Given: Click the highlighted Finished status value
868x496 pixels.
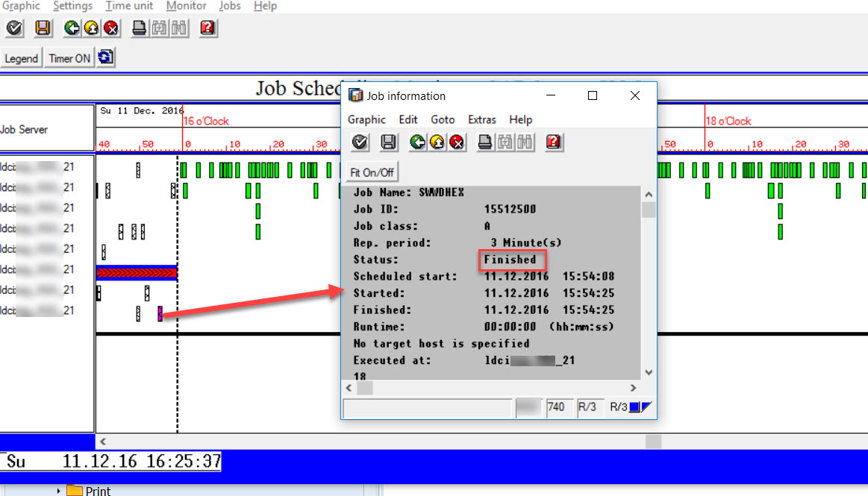Looking at the screenshot, I should 512,260.
